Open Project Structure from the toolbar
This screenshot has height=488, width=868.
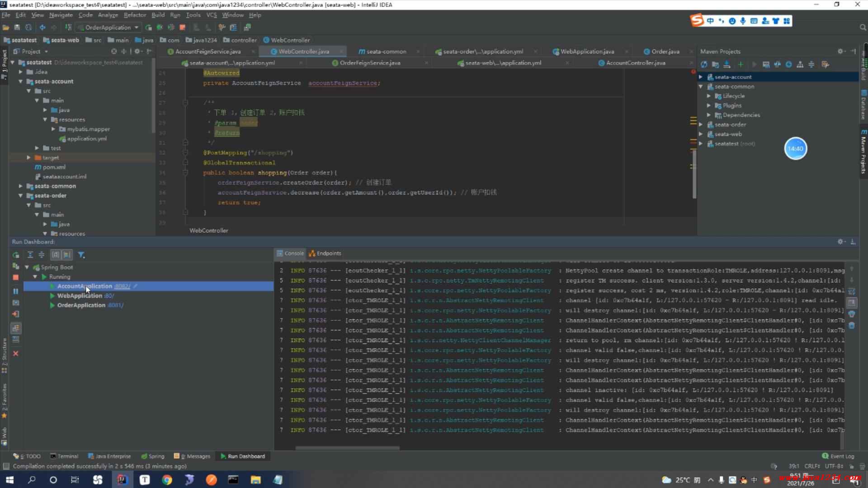pyautogui.click(x=233, y=28)
